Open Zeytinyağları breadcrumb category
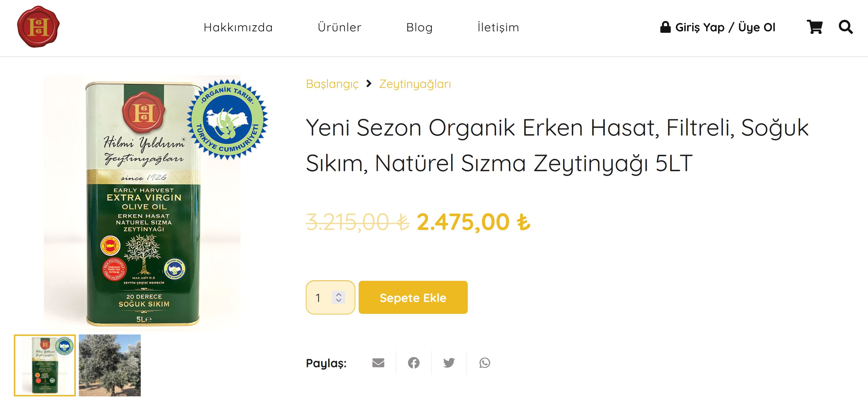This screenshot has height=415, width=868. tap(415, 84)
